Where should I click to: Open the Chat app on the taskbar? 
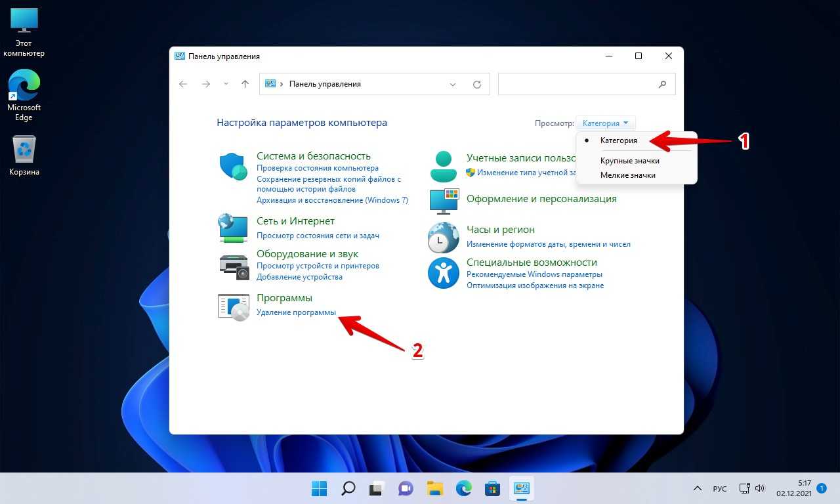(x=406, y=488)
